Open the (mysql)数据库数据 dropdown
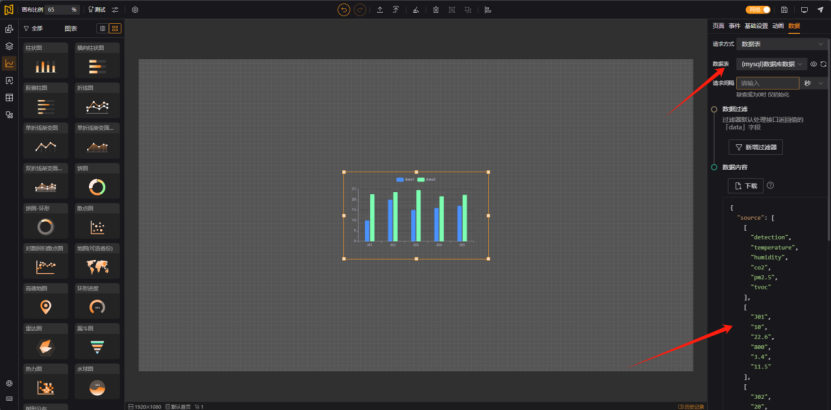This screenshot has height=410, width=831. click(x=772, y=64)
